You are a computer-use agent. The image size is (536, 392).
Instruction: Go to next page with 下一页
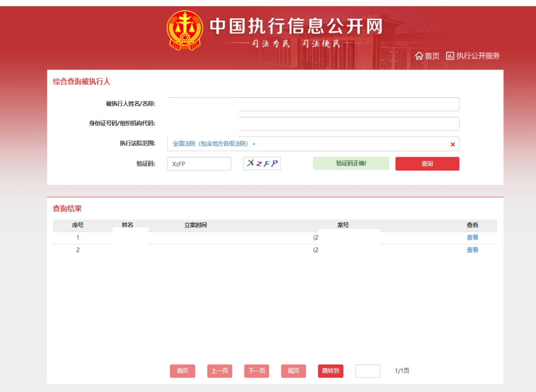pyautogui.click(x=256, y=371)
